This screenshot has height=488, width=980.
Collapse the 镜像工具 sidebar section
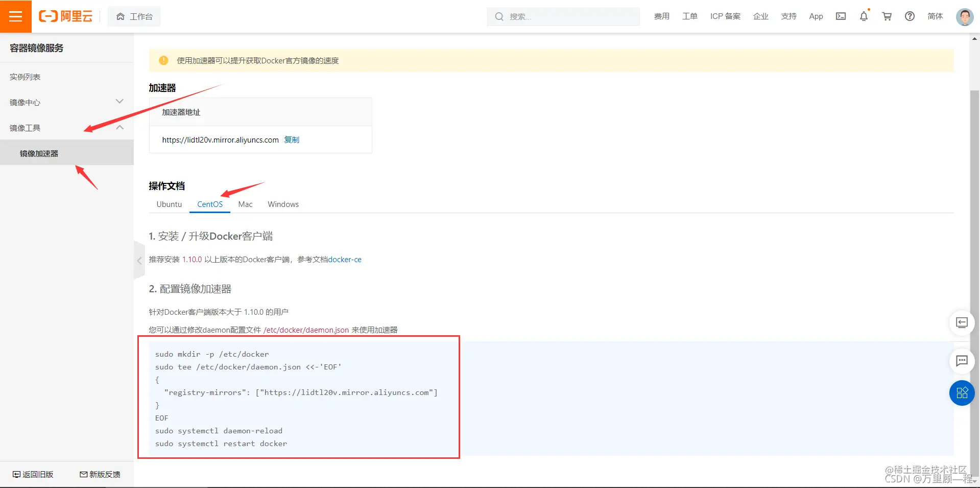pyautogui.click(x=66, y=128)
